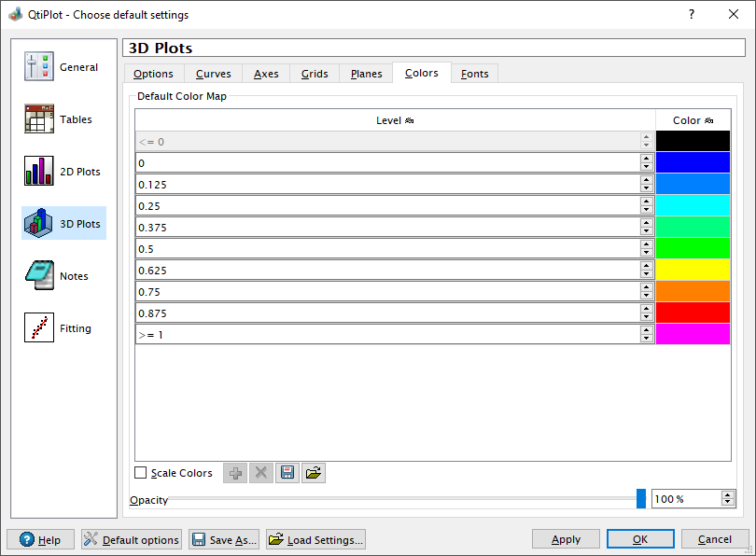
Task: Open the Notes settings category
Action: (39, 276)
